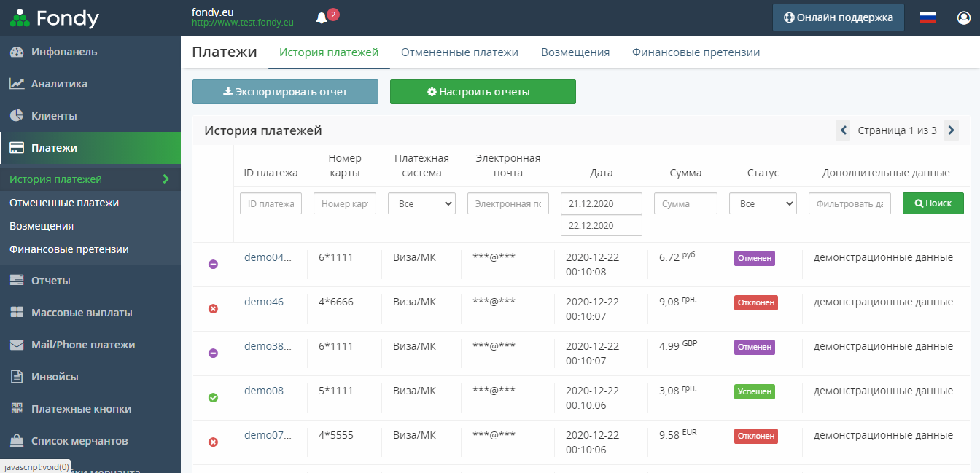Viewport: 980px width, 473px height.
Task: Click declined status icon for demo07 row
Action: pyautogui.click(x=213, y=442)
